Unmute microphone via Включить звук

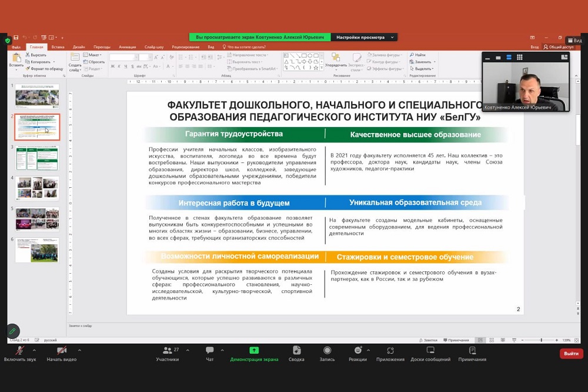(19, 354)
